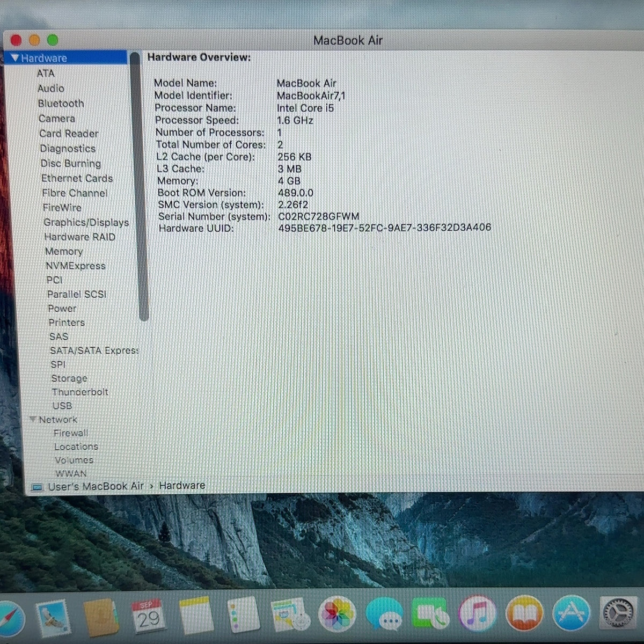Launch FaceTime from the Dock

pyautogui.click(x=430, y=613)
